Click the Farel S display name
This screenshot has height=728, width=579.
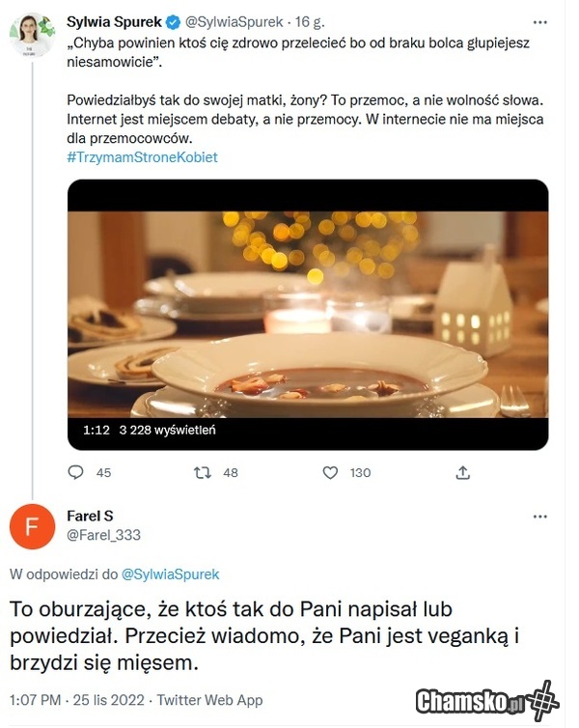point(91,516)
